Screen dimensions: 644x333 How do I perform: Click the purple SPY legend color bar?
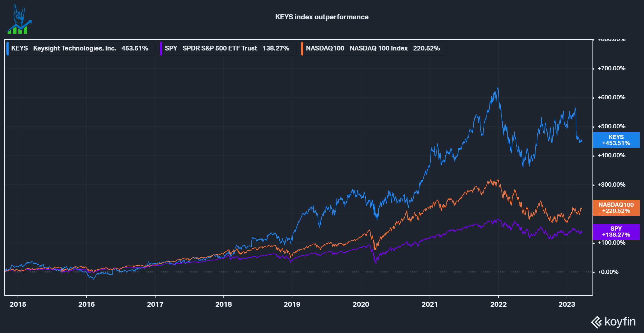(161, 48)
